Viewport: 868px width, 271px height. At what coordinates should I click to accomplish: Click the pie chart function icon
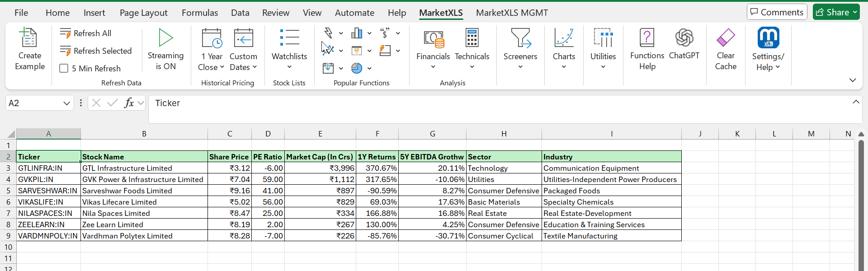(x=357, y=68)
